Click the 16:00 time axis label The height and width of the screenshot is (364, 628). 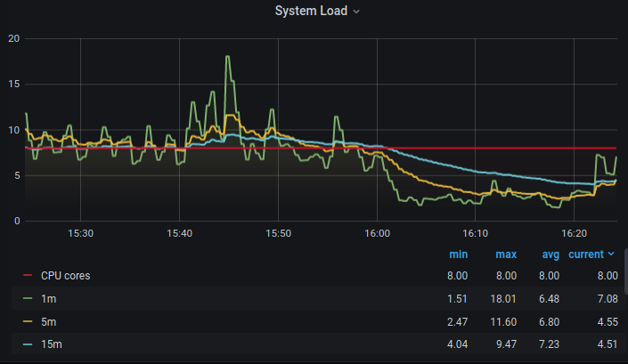pyautogui.click(x=377, y=233)
